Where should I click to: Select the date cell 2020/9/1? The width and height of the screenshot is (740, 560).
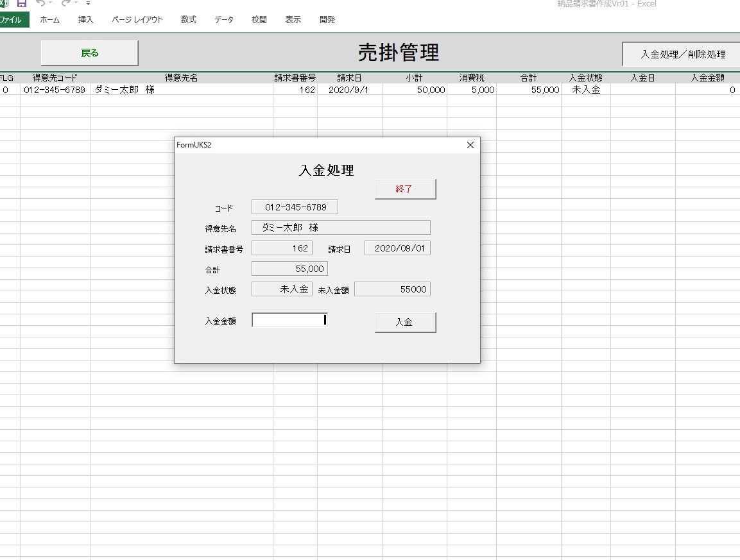point(349,90)
